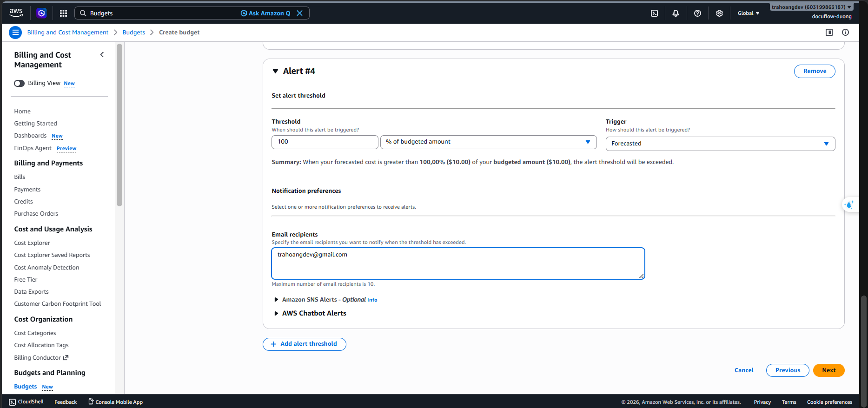
Task: Open Console Mobile App link
Action: pyautogui.click(x=115, y=402)
